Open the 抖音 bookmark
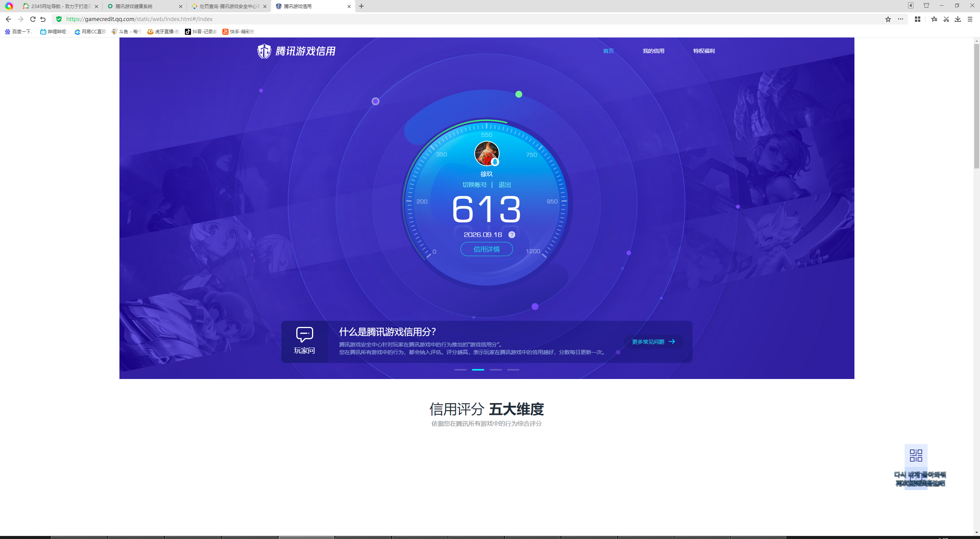The height and width of the screenshot is (539, 980). point(201,32)
